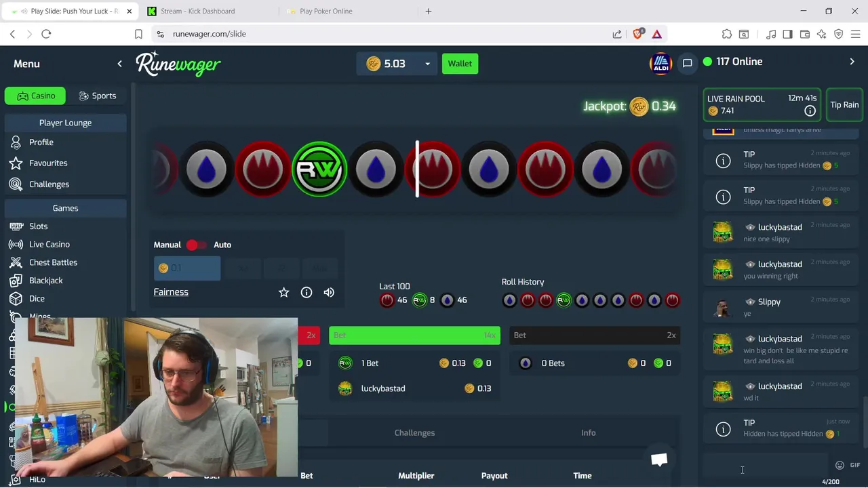Click the bet amount input field
The image size is (868, 488).
coord(187,268)
